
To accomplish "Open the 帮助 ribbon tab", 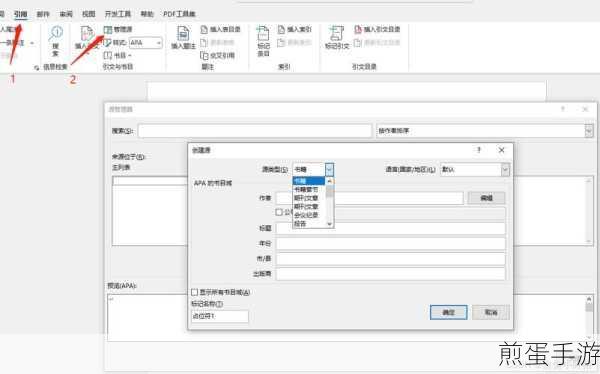I will pyautogui.click(x=147, y=14).
